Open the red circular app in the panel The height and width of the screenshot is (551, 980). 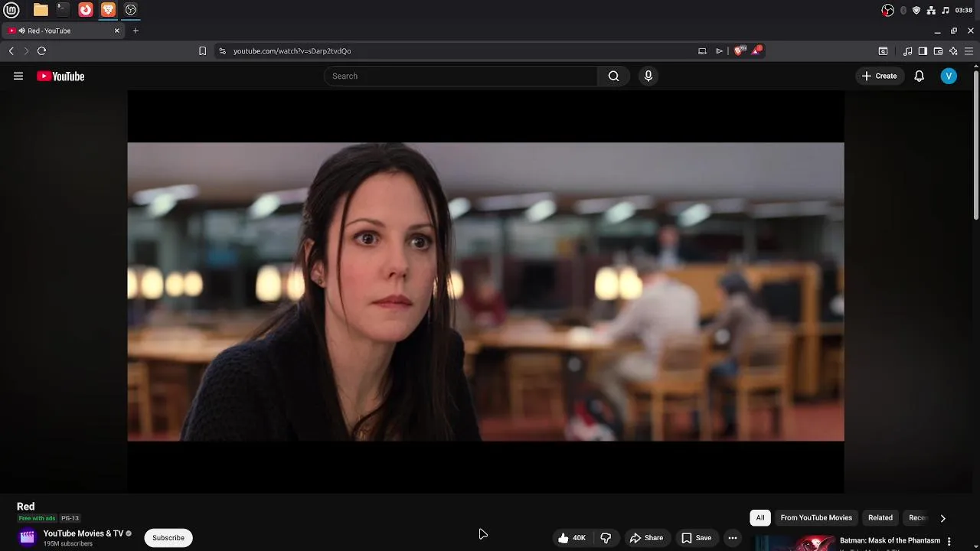[x=86, y=10]
